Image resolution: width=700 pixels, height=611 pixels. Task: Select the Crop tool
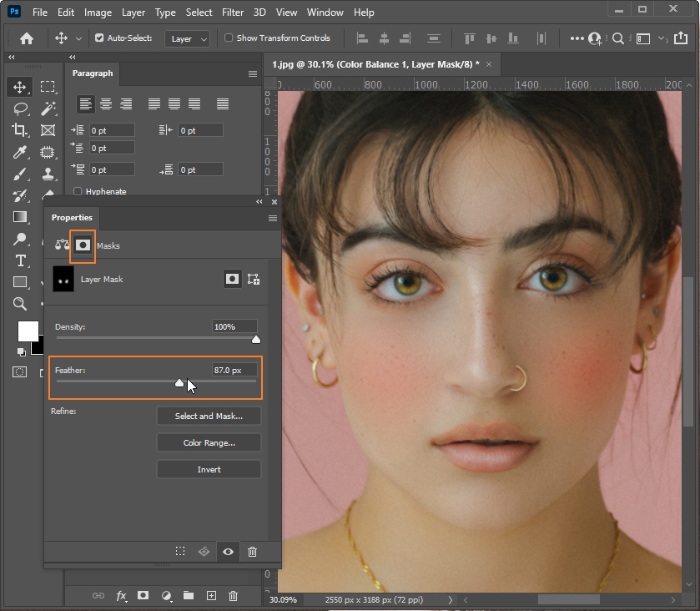20,130
